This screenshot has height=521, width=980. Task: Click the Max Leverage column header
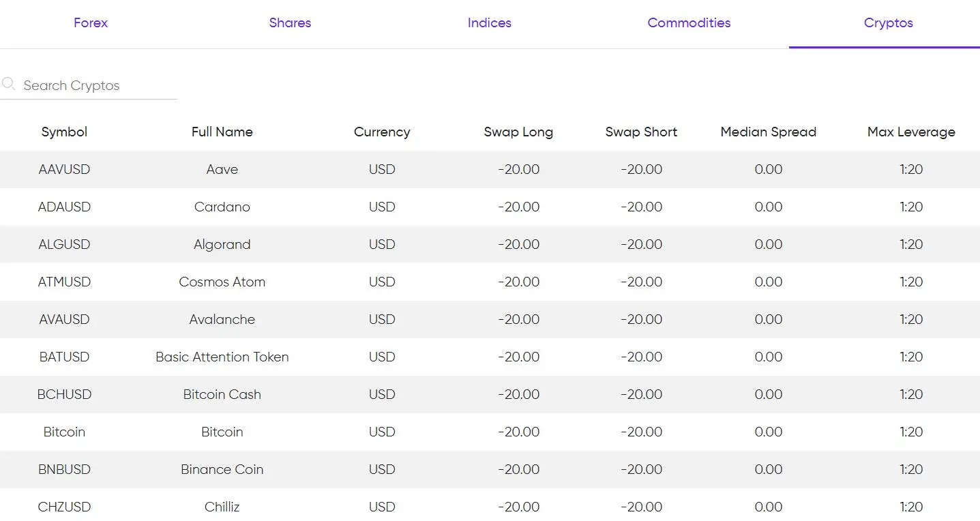911,132
